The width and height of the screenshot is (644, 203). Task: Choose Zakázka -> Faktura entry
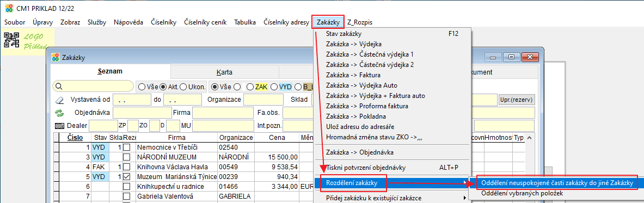point(392,75)
